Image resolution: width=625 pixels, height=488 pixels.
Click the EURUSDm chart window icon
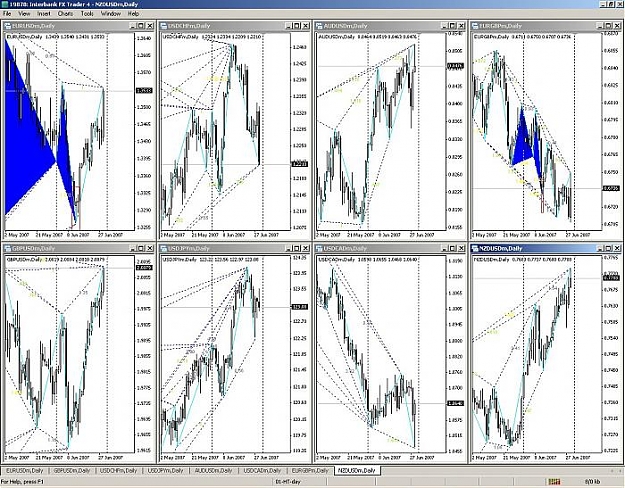(x=8, y=26)
